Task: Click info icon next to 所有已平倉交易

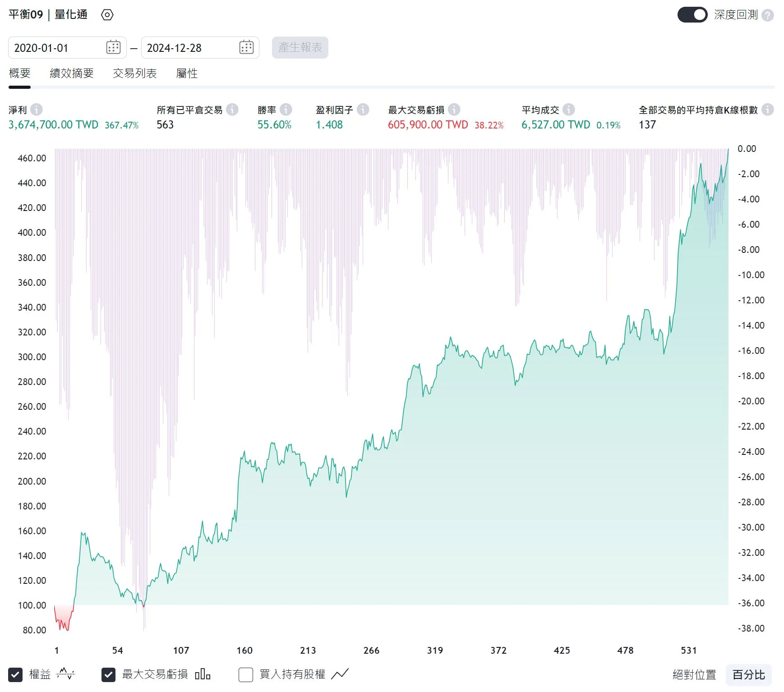Action: [232, 110]
